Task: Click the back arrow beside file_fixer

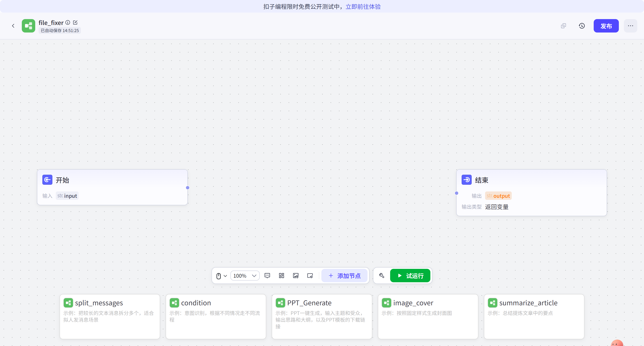Action: (x=13, y=26)
